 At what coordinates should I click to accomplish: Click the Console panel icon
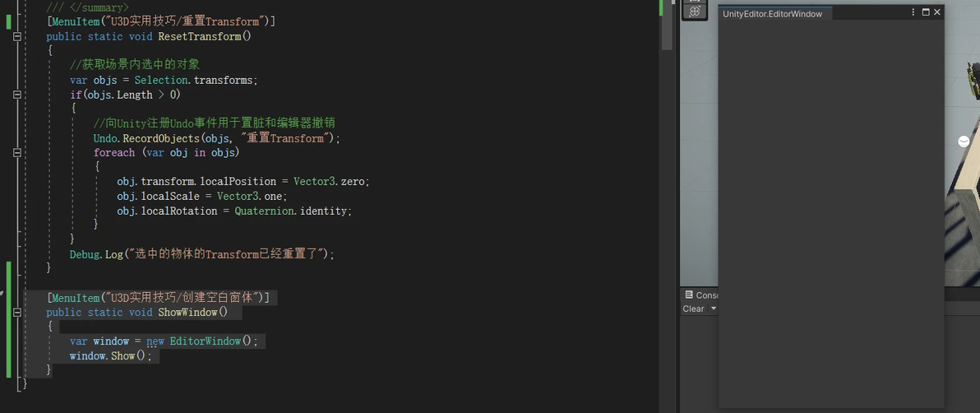point(689,295)
